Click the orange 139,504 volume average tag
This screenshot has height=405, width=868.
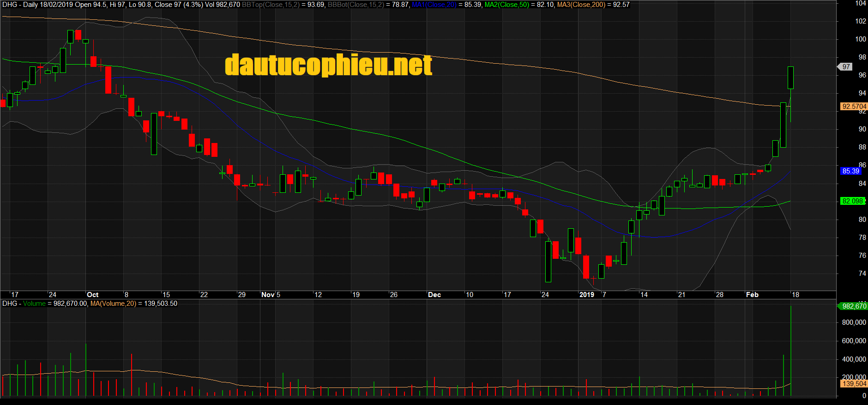[x=854, y=384]
